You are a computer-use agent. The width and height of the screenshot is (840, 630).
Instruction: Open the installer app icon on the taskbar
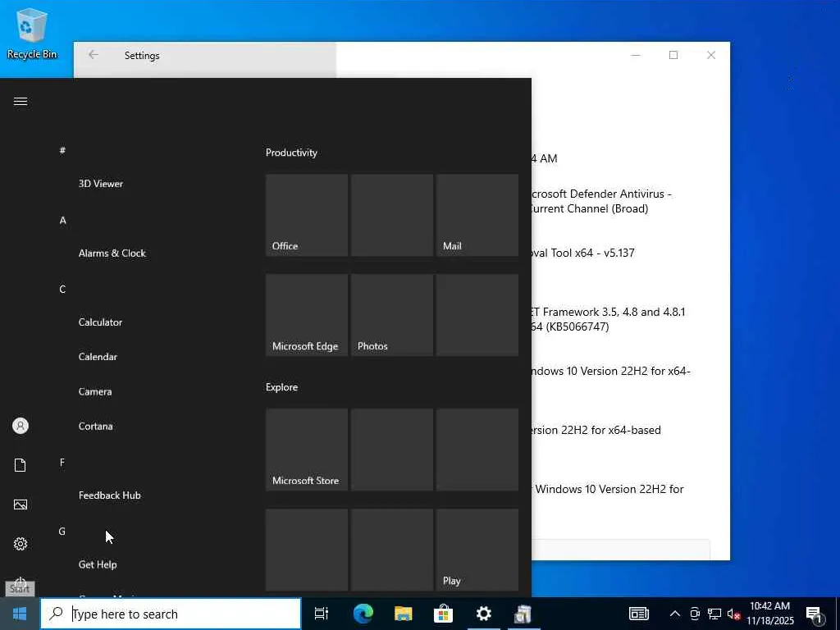[523, 614]
